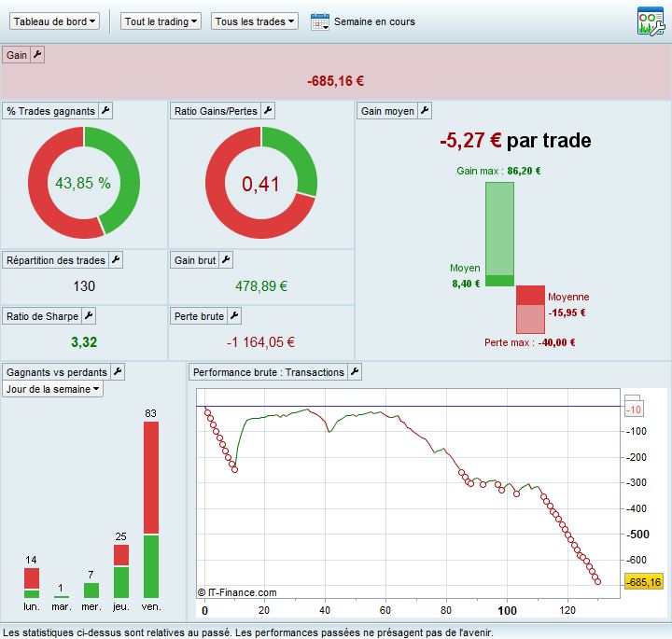Click the wrench next to Gain moyen
Screen dimensions: 672x639
[425, 110]
